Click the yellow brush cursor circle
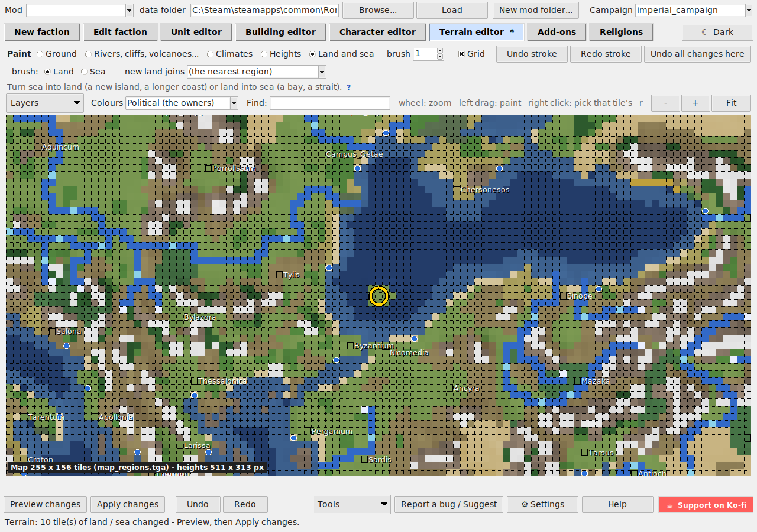 [x=378, y=296]
